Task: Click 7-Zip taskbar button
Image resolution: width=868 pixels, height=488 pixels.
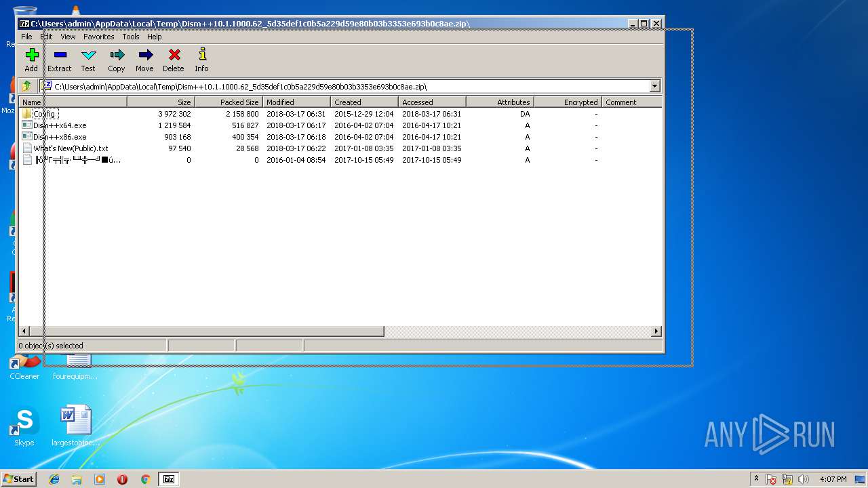Action: click(x=169, y=479)
